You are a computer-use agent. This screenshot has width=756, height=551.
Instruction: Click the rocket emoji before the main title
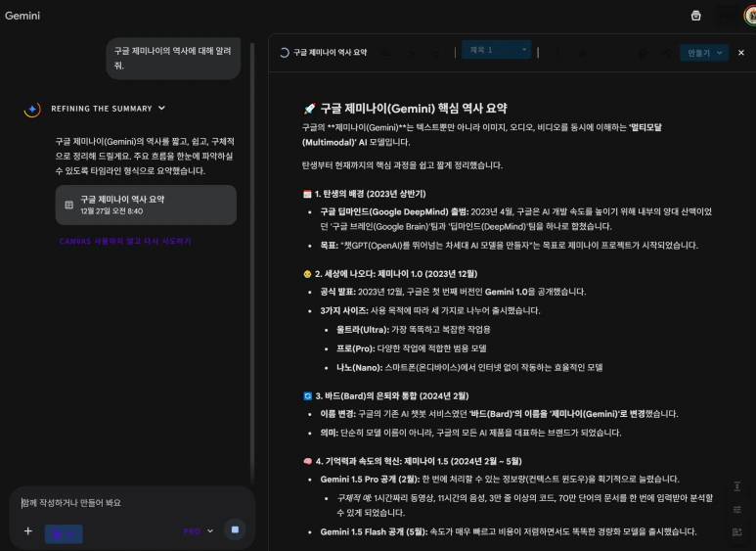pos(309,109)
